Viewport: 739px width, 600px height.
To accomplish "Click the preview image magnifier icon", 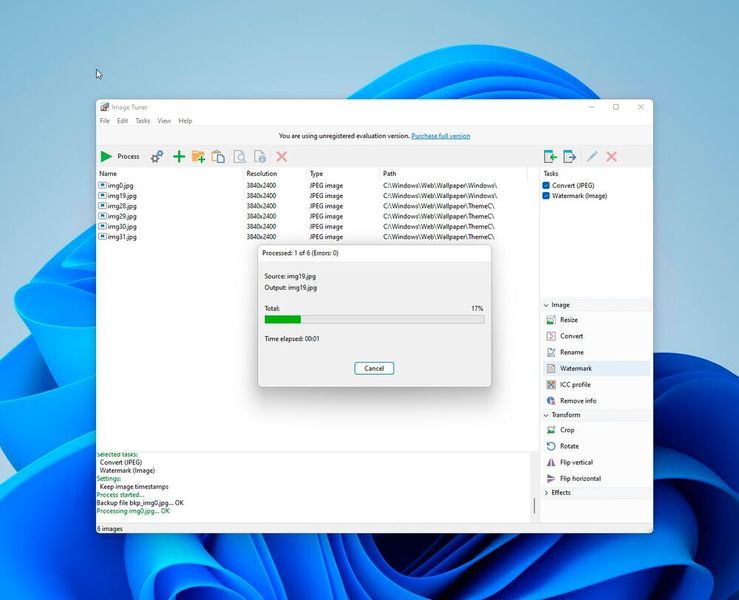I will pyautogui.click(x=239, y=156).
